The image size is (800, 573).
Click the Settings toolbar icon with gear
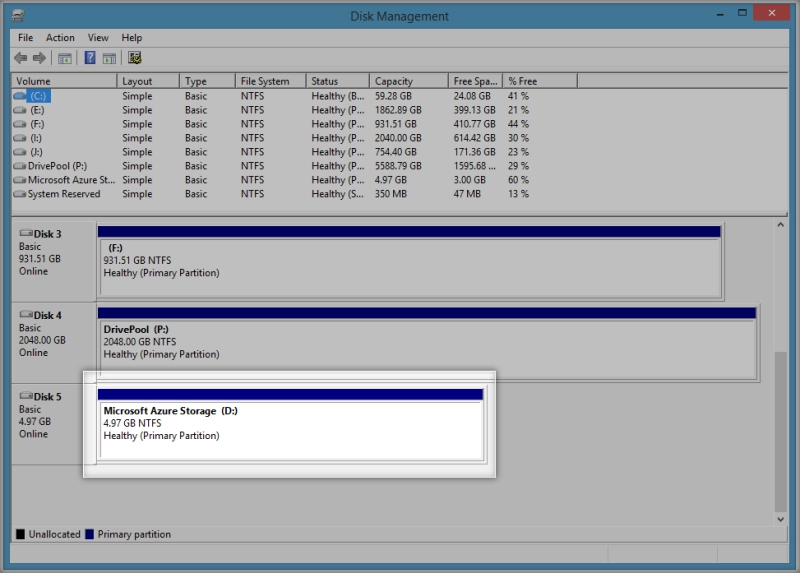click(135, 58)
